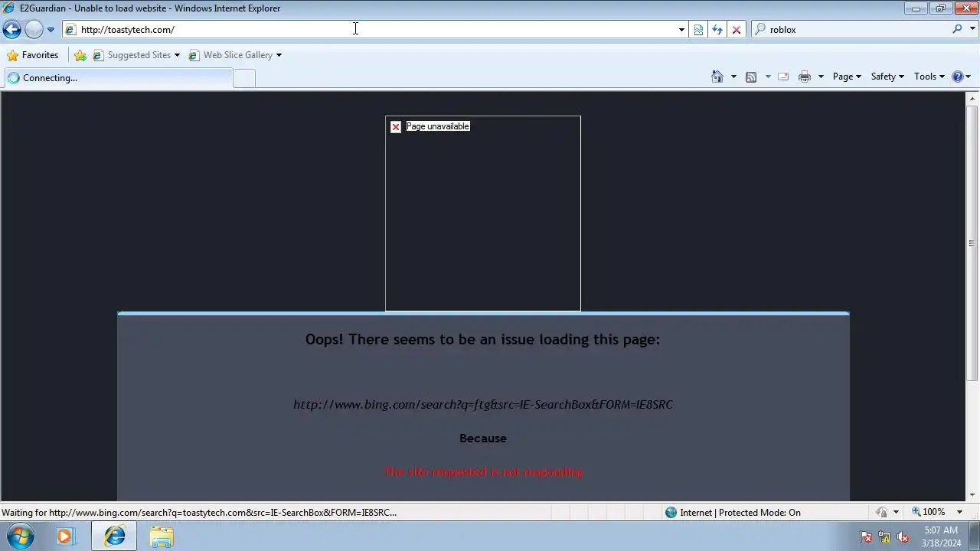The height and width of the screenshot is (551, 980).
Task: Click the Action Center flag tray icon
Action: (x=866, y=537)
